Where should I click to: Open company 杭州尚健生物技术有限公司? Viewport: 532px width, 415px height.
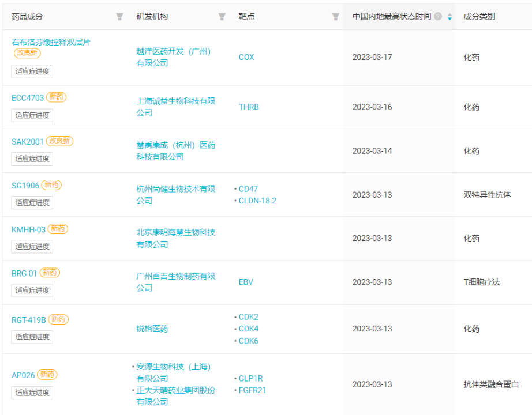176,195
